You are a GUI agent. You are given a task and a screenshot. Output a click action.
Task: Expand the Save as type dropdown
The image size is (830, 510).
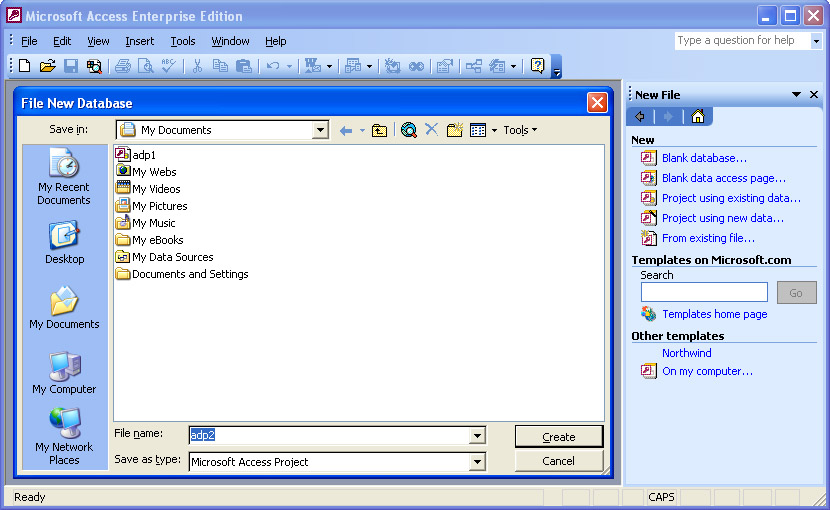coord(477,462)
